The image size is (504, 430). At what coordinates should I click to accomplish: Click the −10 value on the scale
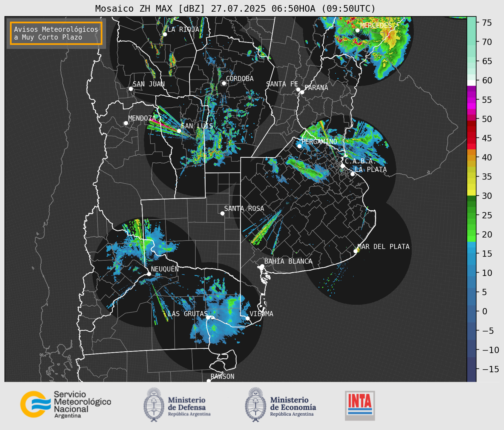pos(490,350)
